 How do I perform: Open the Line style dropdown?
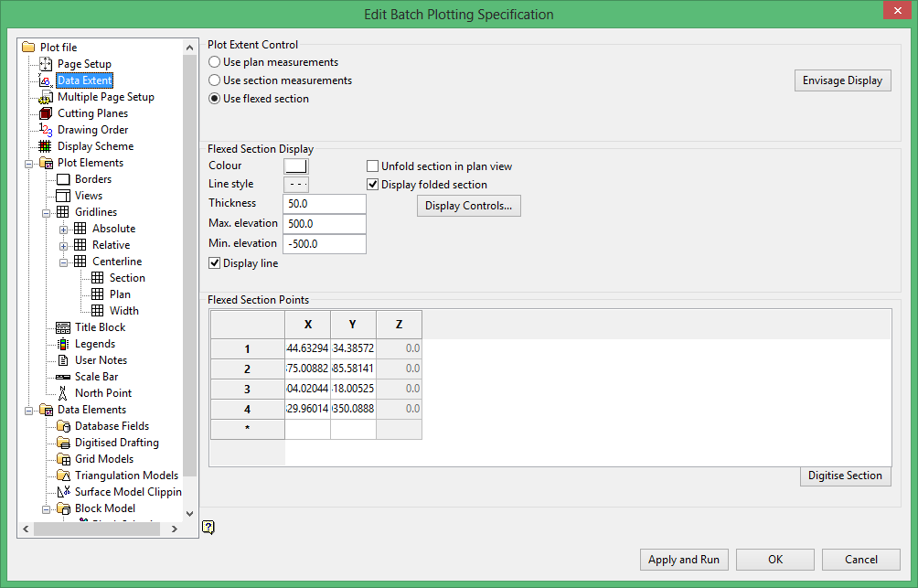click(x=296, y=185)
